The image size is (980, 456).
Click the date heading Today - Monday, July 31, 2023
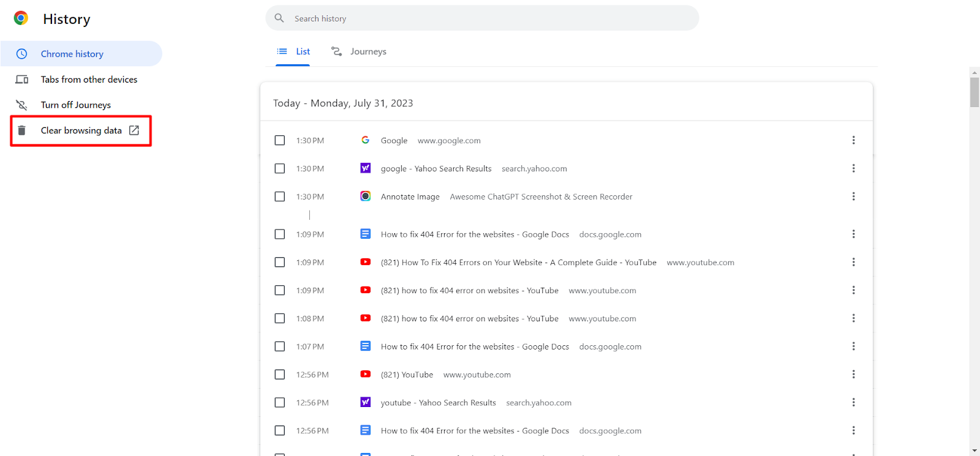click(x=343, y=103)
